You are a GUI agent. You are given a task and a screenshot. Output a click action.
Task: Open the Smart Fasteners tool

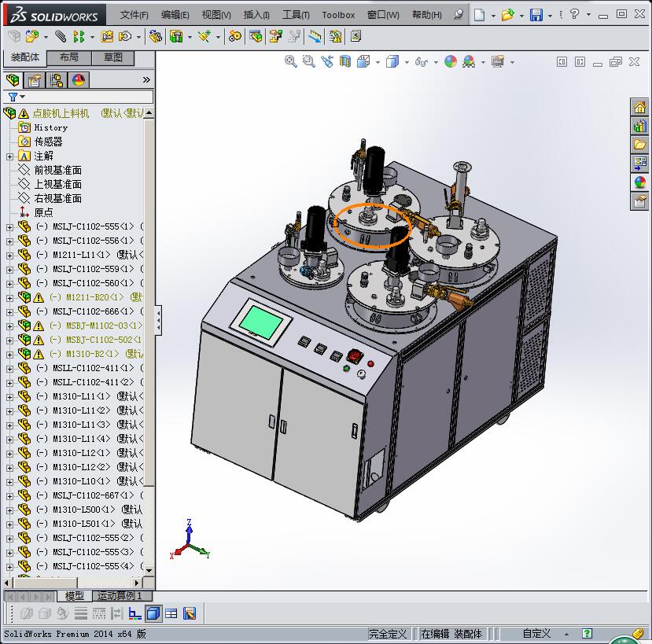[x=107, y=37]
